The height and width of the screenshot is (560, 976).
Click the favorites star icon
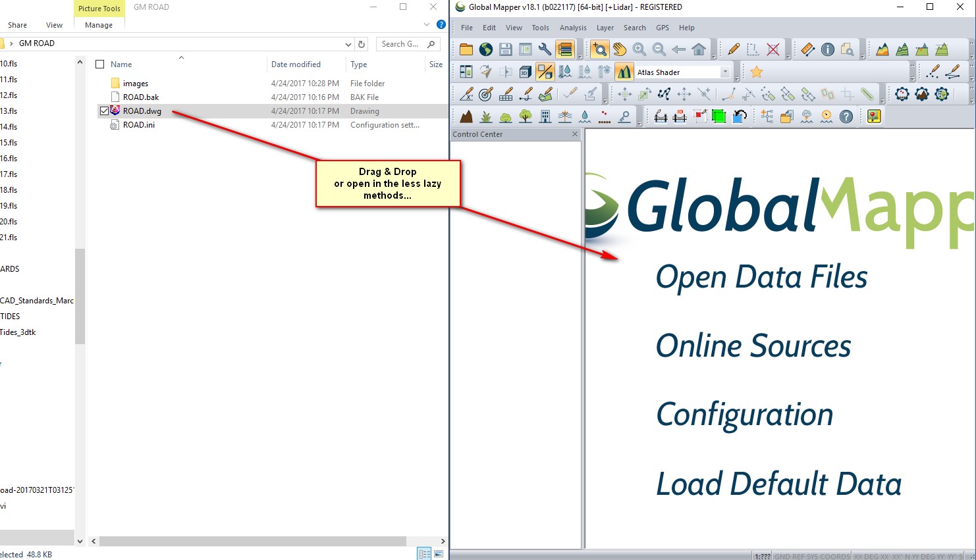(757, 72)
